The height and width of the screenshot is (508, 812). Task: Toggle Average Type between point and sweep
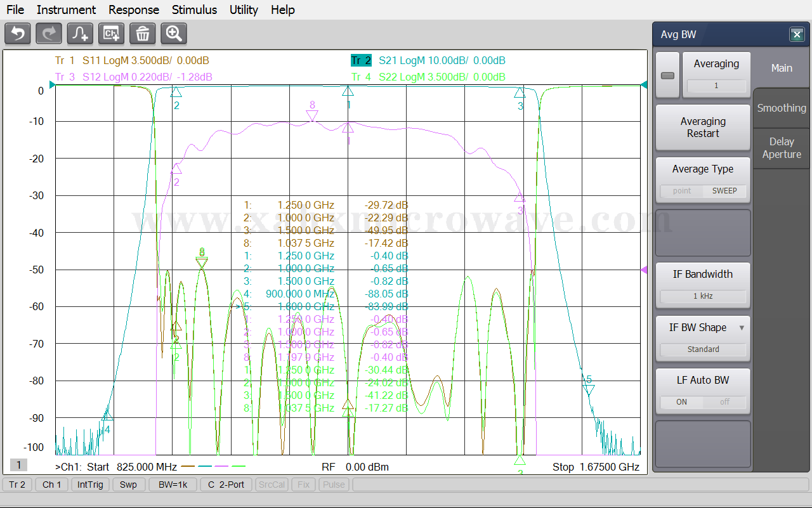[703, 190]
